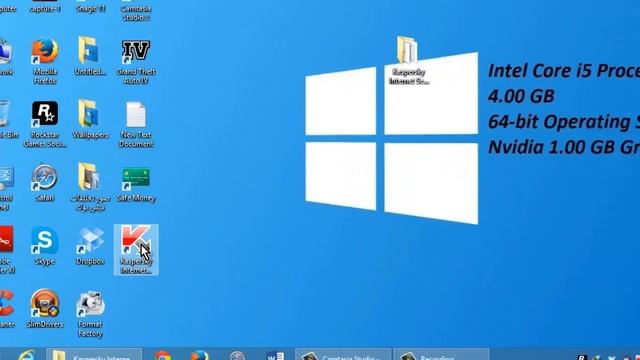Open the capture-1 desktop file
The width and height of the screenshot is (640, 360).
(x=44, y=7)
